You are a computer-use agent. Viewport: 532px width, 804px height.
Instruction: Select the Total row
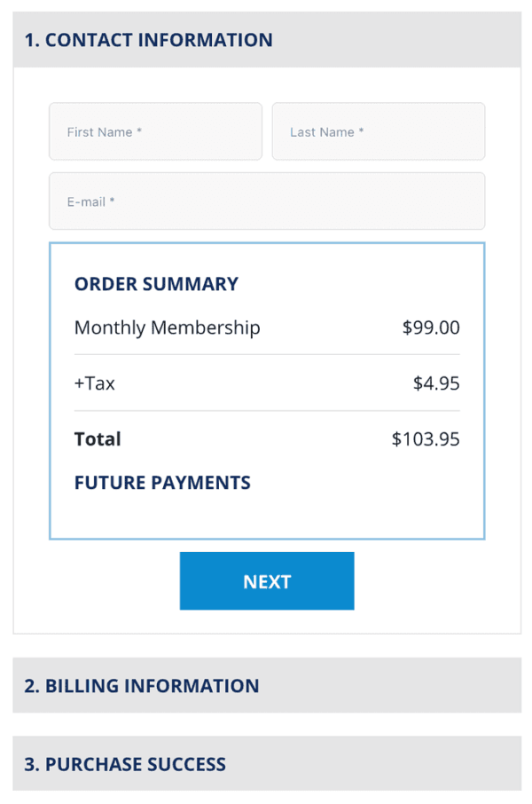pos(98,438)
